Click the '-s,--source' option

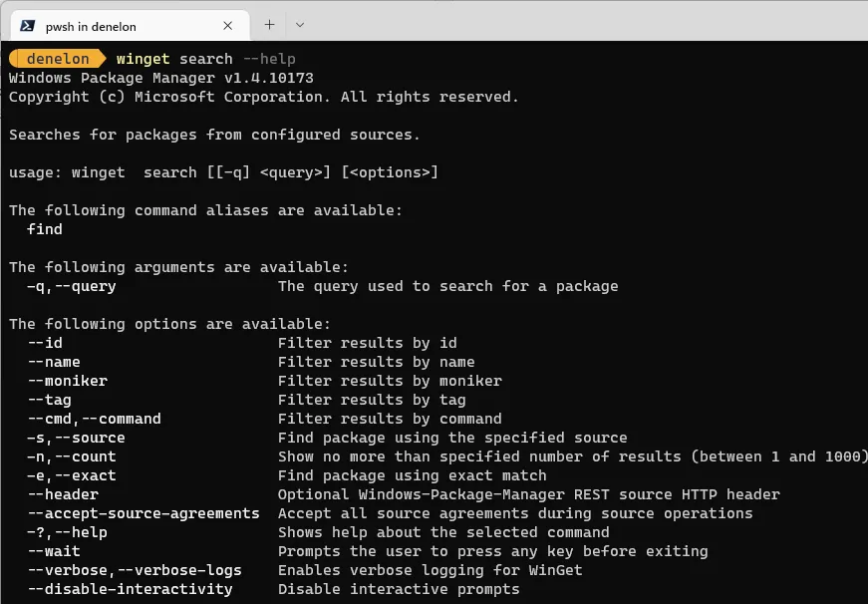click(77, 438)
